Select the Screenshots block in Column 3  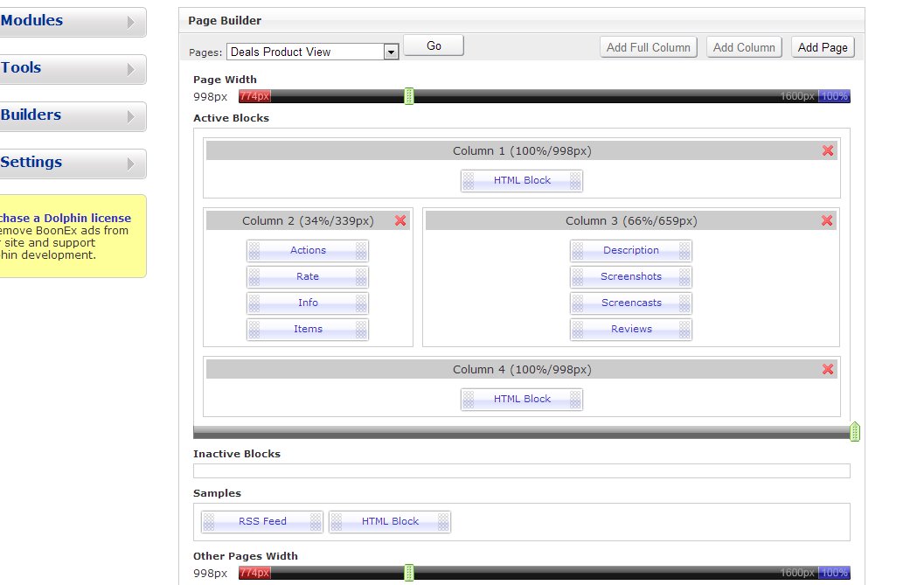tap(631, 277)
